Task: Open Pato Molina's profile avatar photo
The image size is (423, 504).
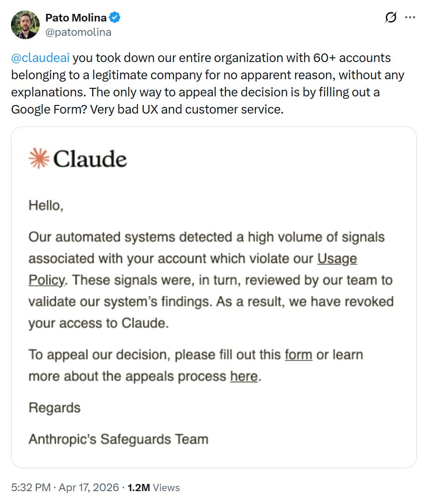Action: (25, 25)
